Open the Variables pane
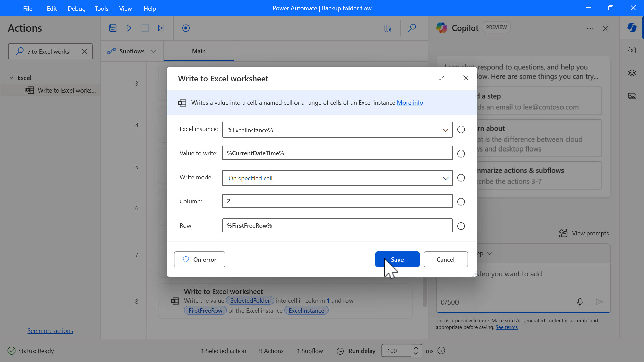The image size is (644, 362). pyautogui.click(x=632, y=50)
